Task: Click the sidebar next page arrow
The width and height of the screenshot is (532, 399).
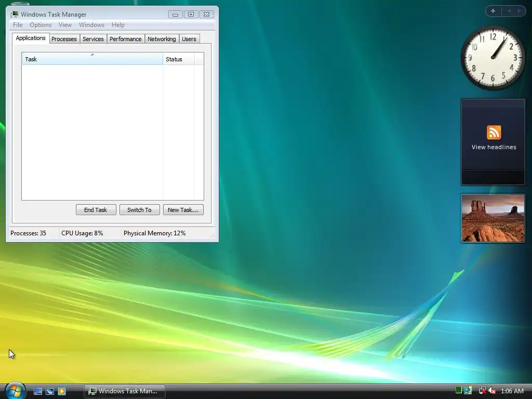Action: pos(519,11)
